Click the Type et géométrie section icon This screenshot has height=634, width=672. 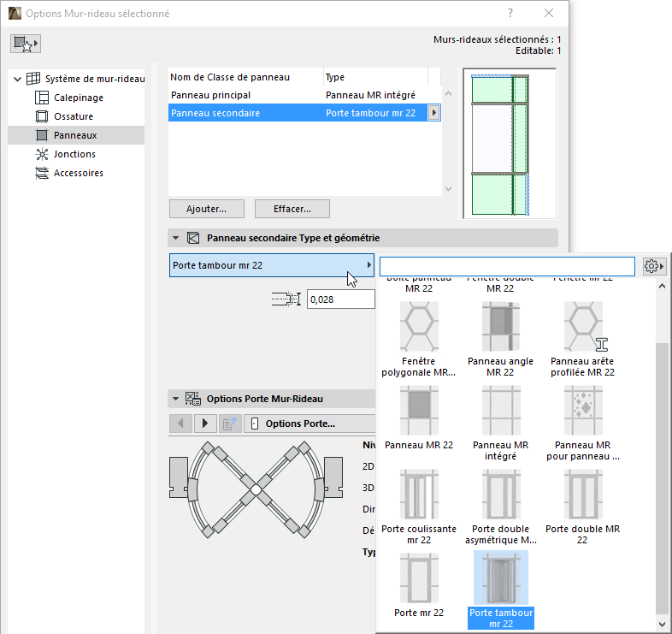coord(193,238)
